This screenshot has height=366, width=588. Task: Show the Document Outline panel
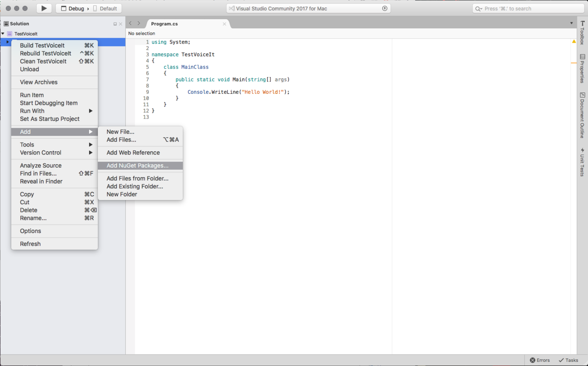[x=582, y=115]
